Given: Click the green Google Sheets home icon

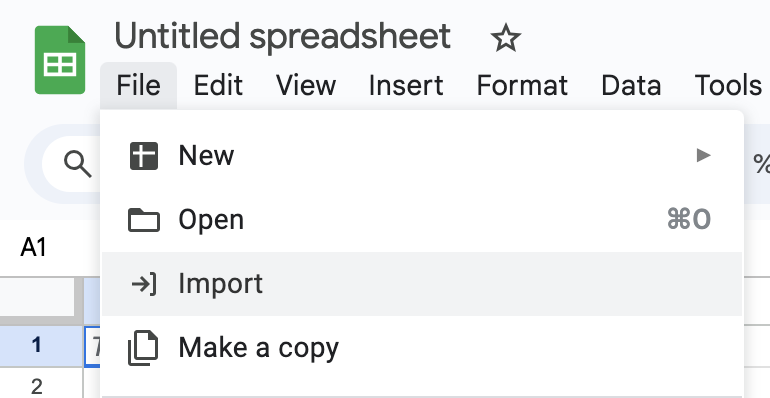Looking at the screenshot, I should click(60, 60).
